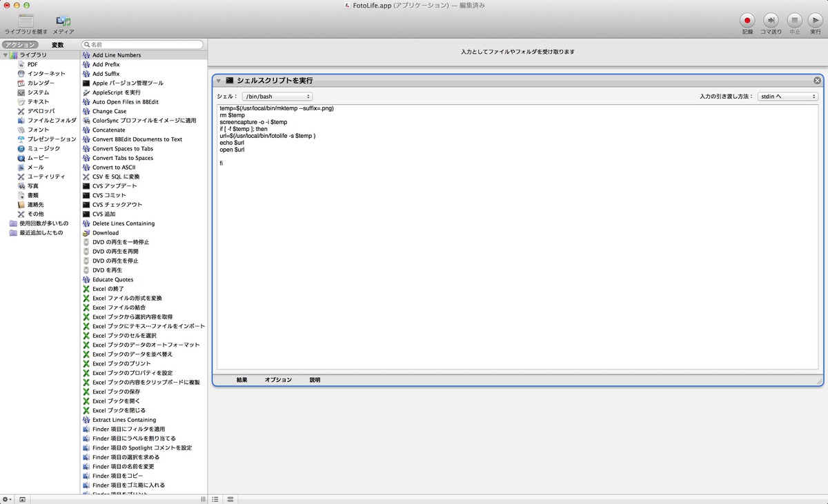Select the ミュージック category icon
The width and height of the screenshot is (828, 504).
click(21, 148)
